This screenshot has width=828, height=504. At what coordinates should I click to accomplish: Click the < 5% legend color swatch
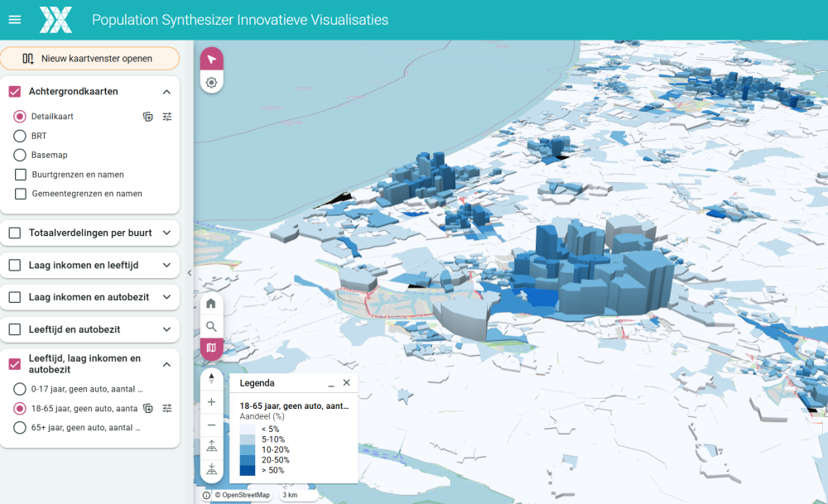click(x=247, y=429)
